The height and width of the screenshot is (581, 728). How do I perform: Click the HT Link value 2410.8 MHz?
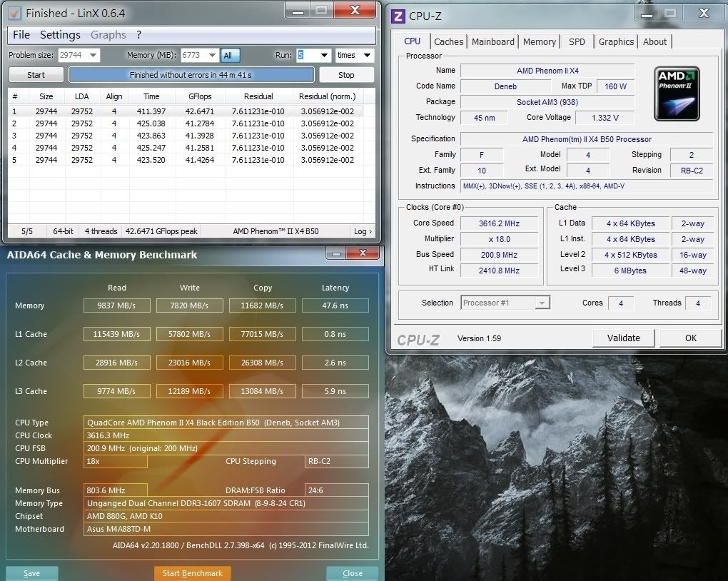tap(499, 271)
